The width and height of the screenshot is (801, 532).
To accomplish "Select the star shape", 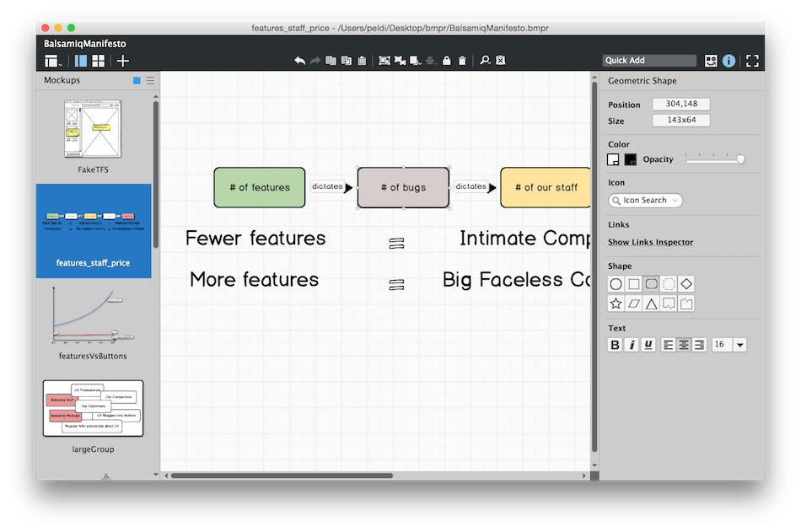I will [x=616, y=304].
